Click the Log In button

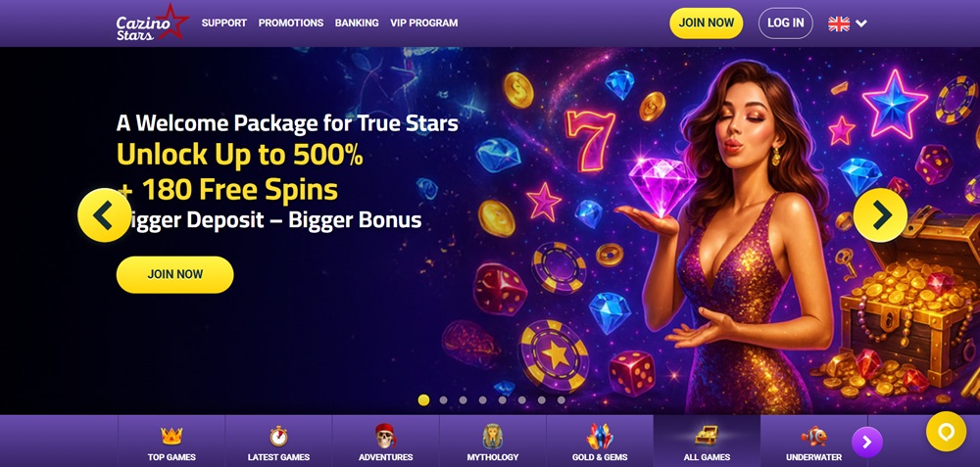pos(786,23)
